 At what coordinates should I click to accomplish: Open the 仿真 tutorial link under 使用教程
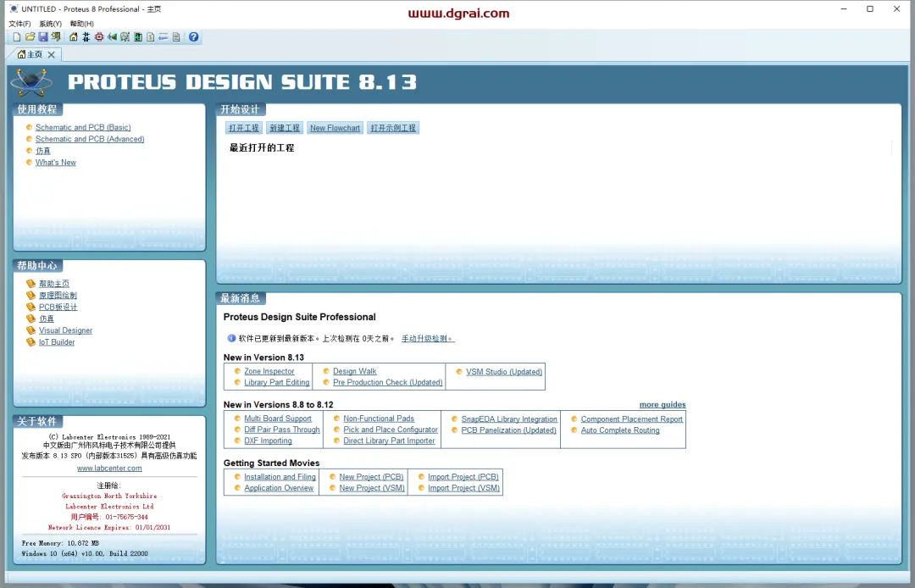click(42, 151)
